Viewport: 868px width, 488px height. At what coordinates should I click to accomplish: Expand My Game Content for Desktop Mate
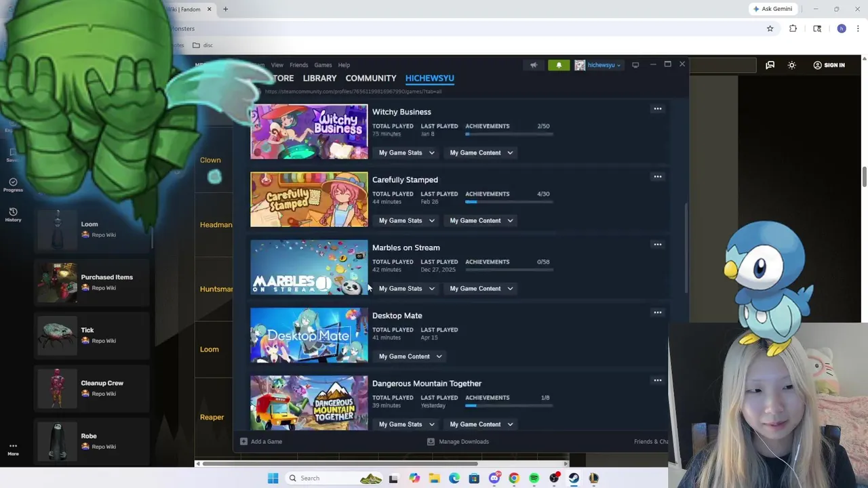pos(410,356)
